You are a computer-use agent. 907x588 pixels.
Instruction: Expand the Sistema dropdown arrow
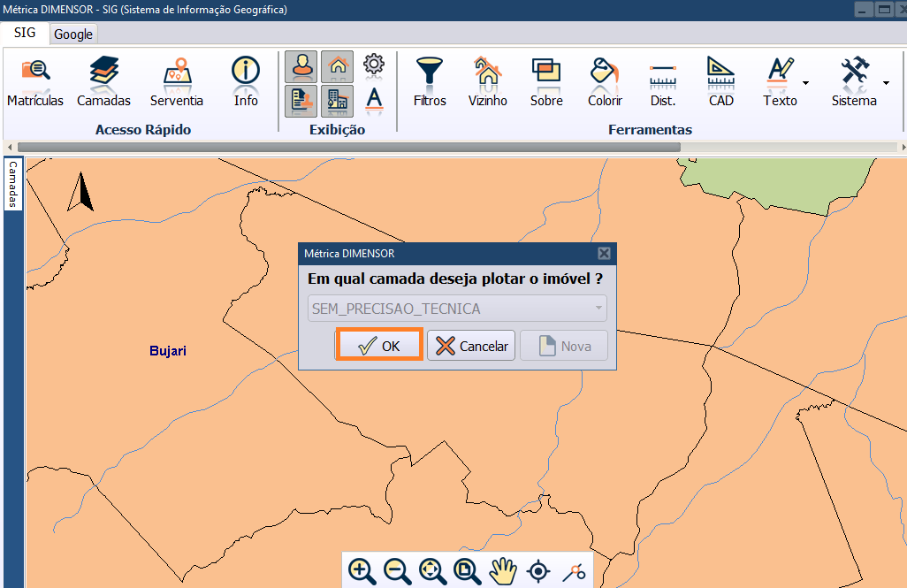pos(886,83)
